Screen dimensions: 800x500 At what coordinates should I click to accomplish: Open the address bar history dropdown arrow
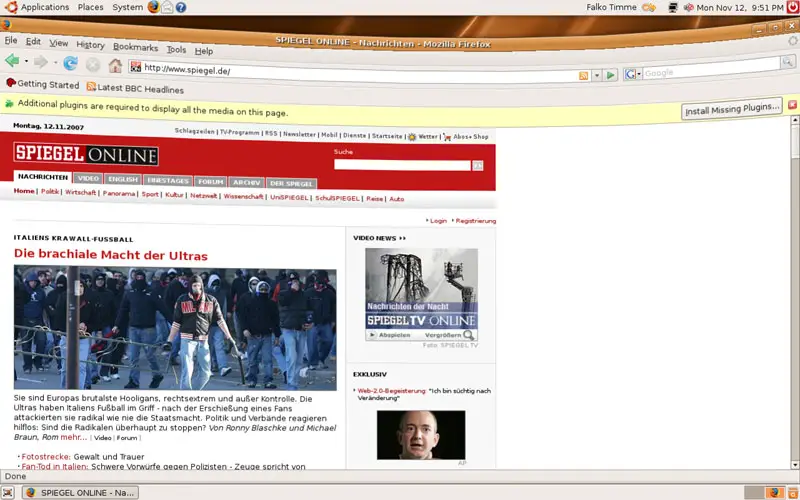pos(597,76)
